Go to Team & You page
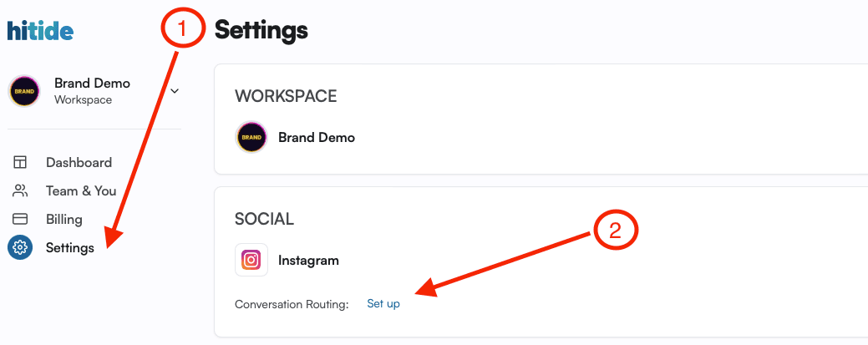 [x=81, y=191]
